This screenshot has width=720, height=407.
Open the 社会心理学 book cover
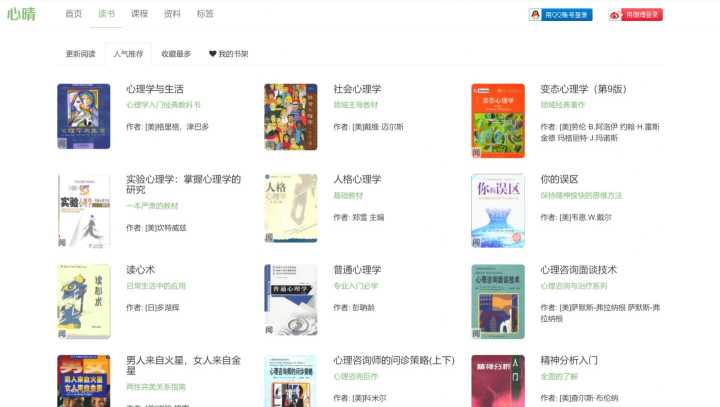click(x=291, y=117)
